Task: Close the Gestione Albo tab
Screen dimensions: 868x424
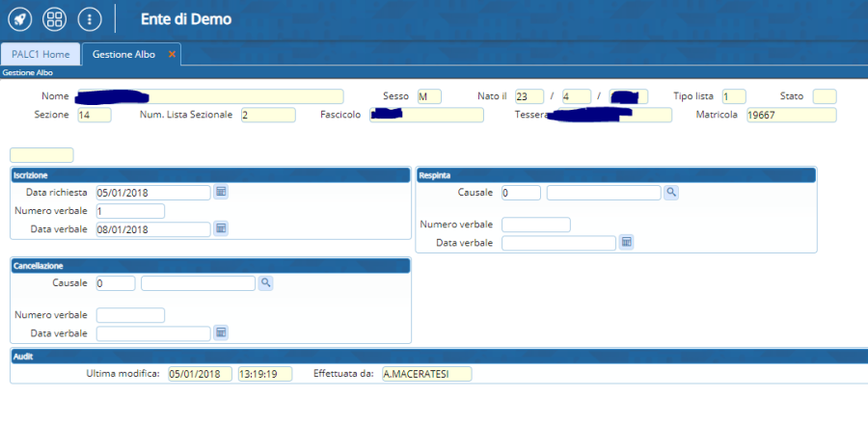Action: pyautogui.click(x=172, y=54)
